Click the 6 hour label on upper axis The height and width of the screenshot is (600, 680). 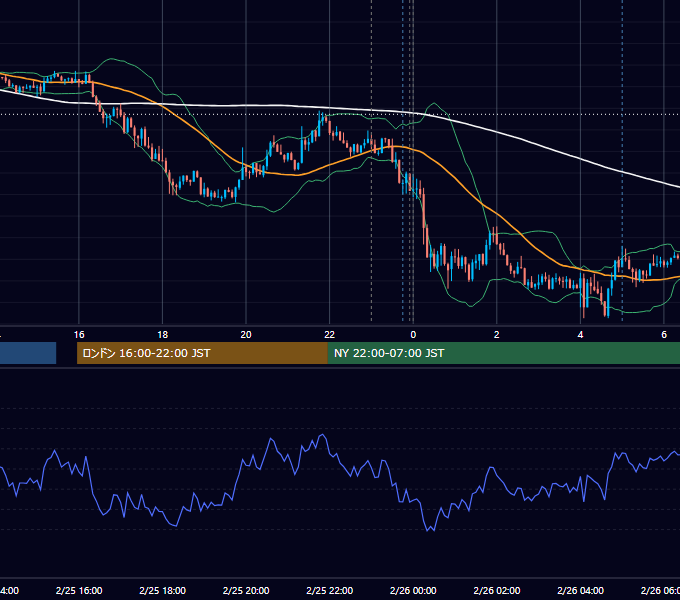click(664, 334)
